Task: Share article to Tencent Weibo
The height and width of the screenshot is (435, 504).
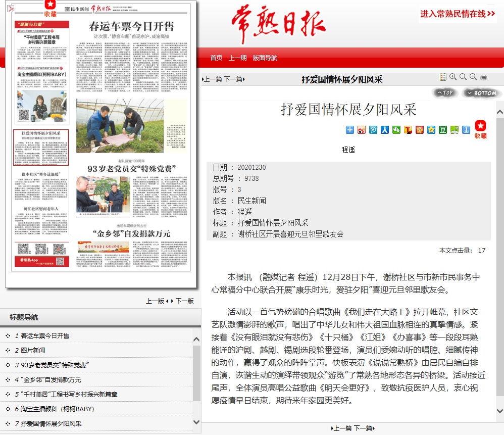Action: point(373,130)
